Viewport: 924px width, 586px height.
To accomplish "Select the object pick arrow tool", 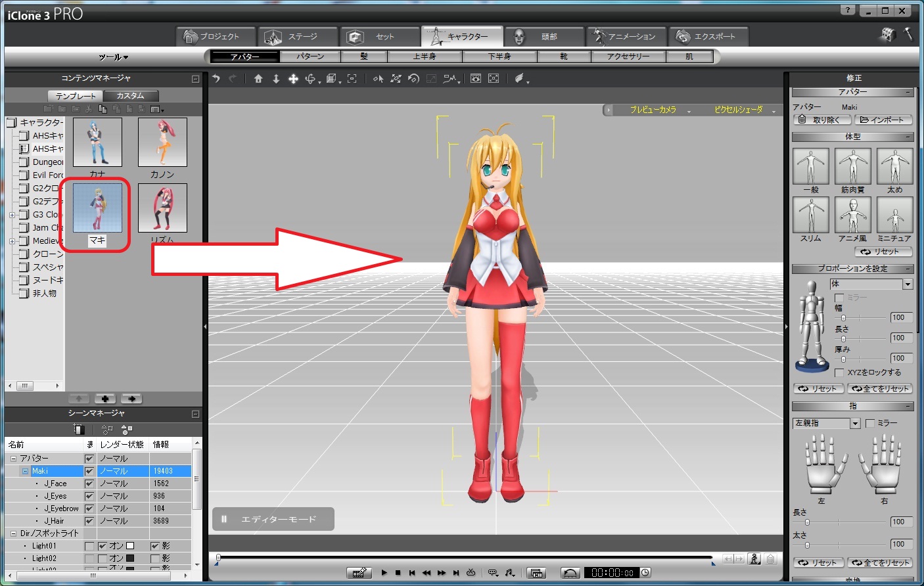I will [378, 79].
